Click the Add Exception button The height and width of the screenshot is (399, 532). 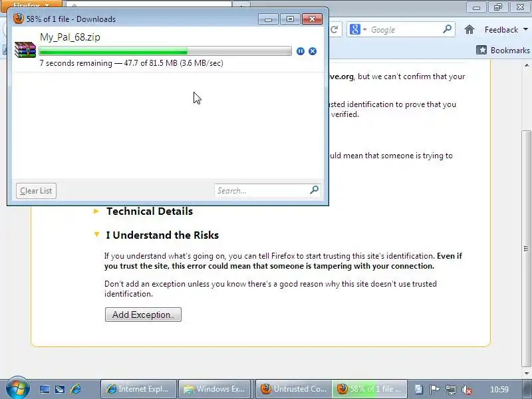coord(143,315)
